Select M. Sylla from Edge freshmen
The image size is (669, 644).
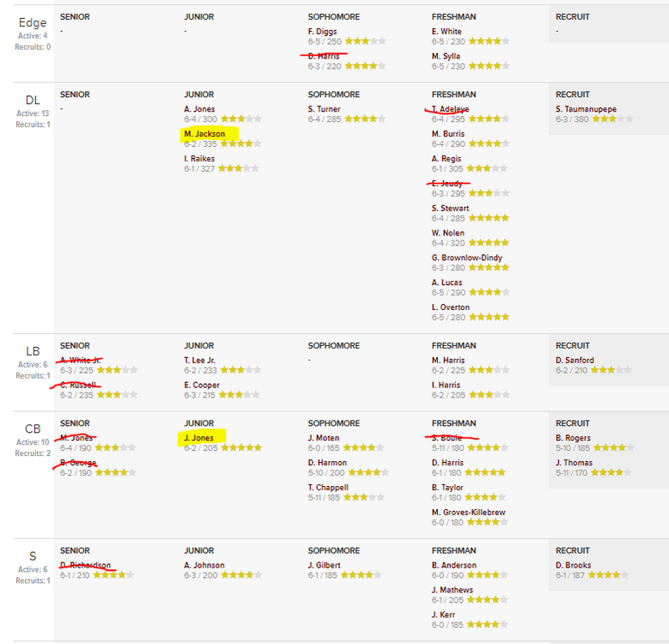tap(448, 57)
